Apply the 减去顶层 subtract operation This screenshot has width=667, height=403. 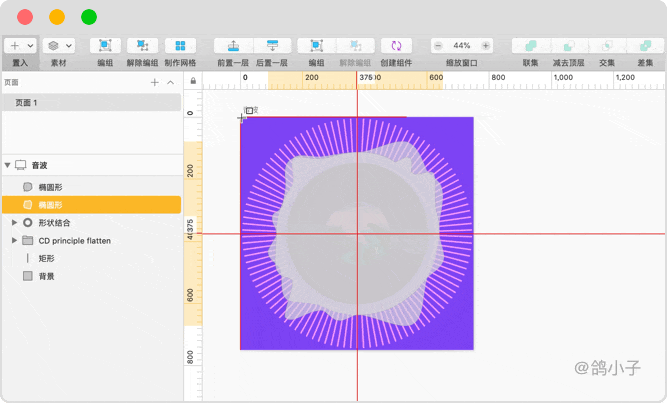coord(569,46)
